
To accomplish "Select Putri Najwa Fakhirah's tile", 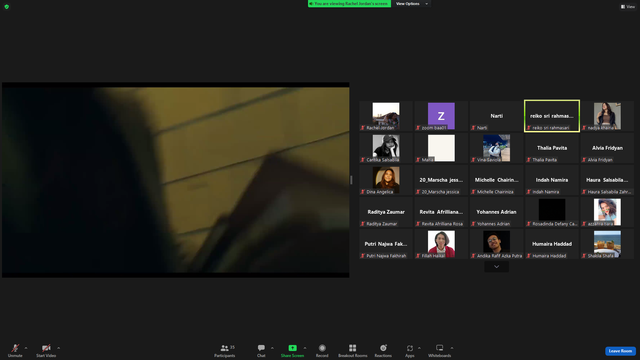I will tap(386, 244).
